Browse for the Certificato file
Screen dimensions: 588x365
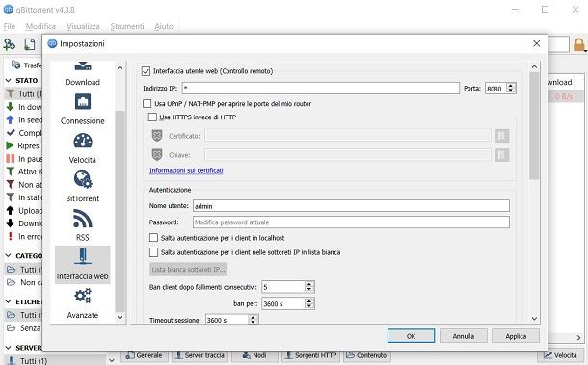(x=502, y=136)
